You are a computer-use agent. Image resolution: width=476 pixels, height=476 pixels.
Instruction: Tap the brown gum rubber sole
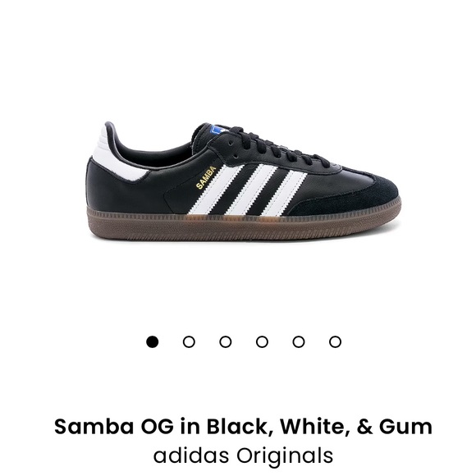pos(243,227)
